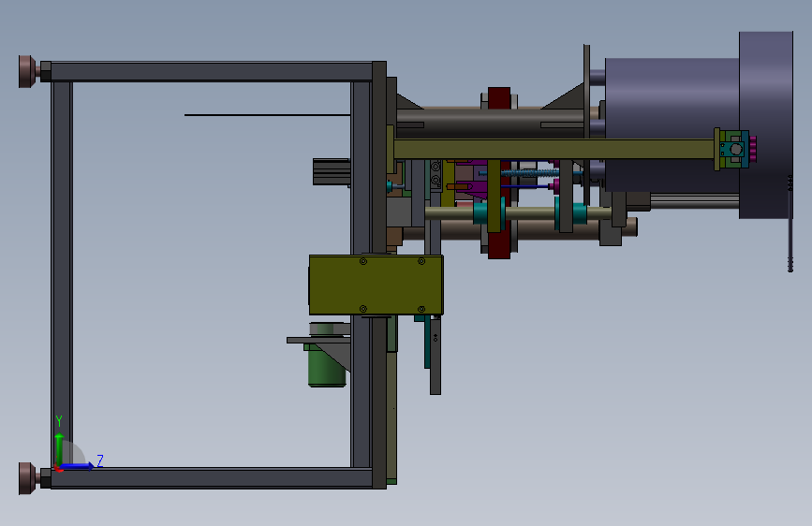Pick the gray triangular bracket beside the motor
Image resolution: width=812 pixels, height=526 pixels.
[x=335, y=358]
